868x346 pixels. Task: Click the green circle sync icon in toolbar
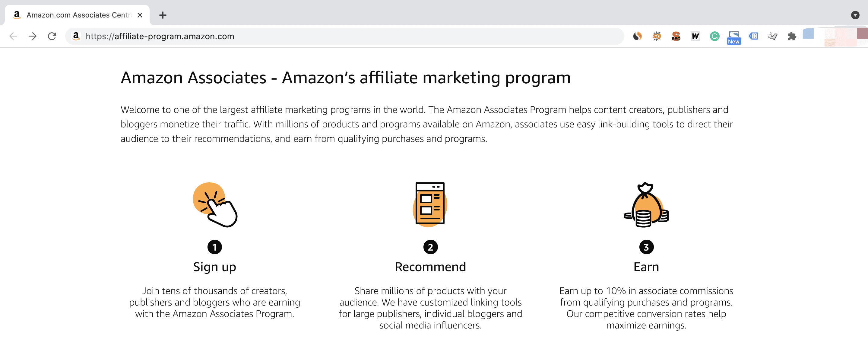[715, 36]
